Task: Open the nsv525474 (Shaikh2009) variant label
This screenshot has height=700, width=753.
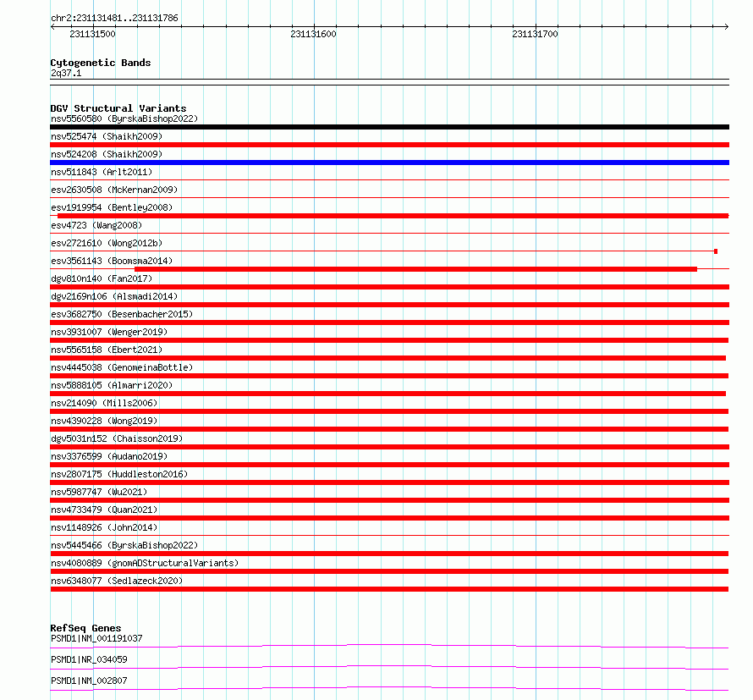Action: click(107, 136)
